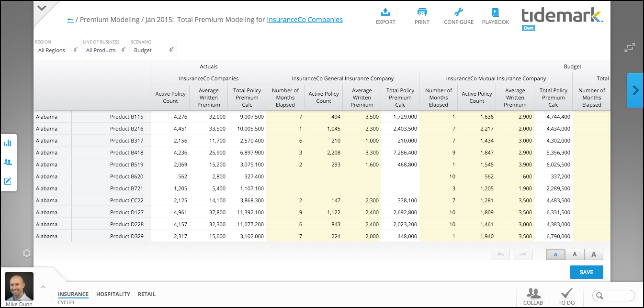The width and height of the screenshot is (644, 308).
Task: Click InsuranceCo General Insurance Company header
Action: [343, 78]
